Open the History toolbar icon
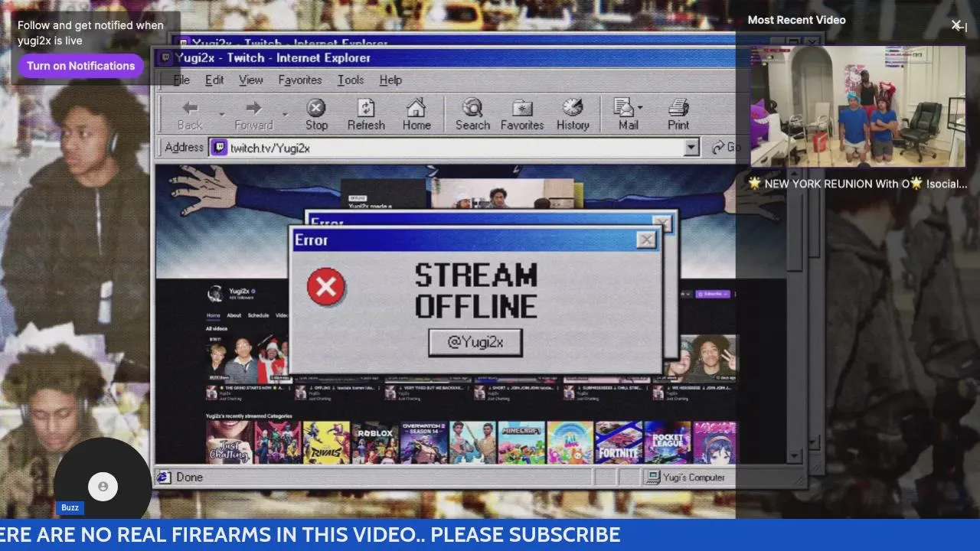 572,107
